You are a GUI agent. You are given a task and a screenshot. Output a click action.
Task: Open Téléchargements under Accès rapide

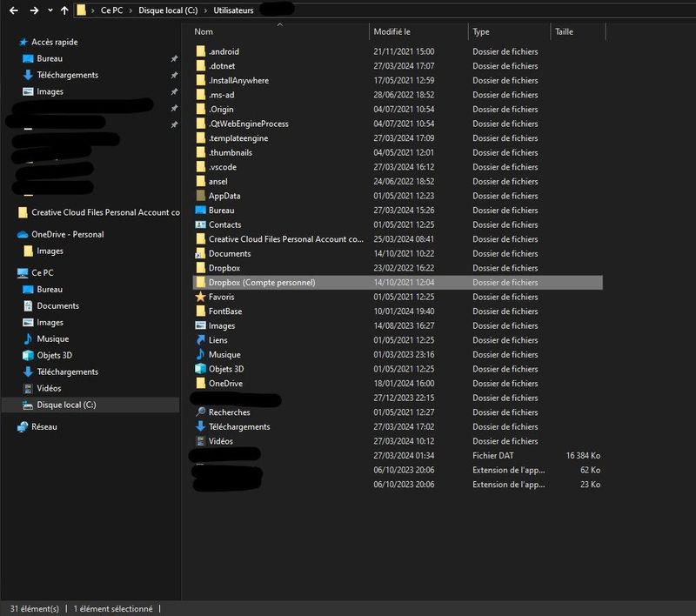(x=67, y=75)
